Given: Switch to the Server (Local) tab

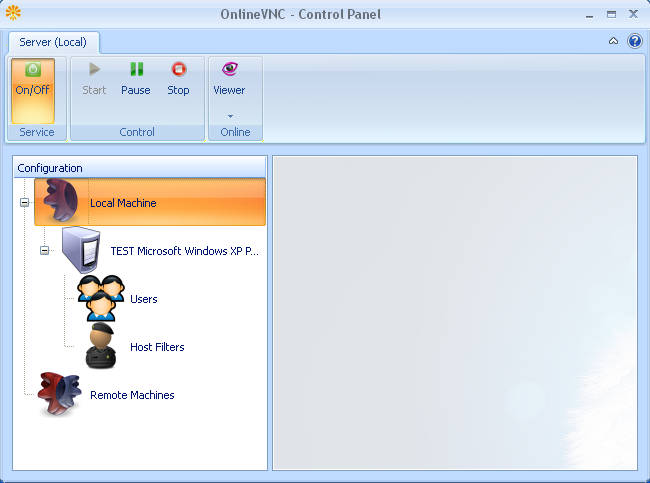Looking at the screenshot, I should pos(53,42).
